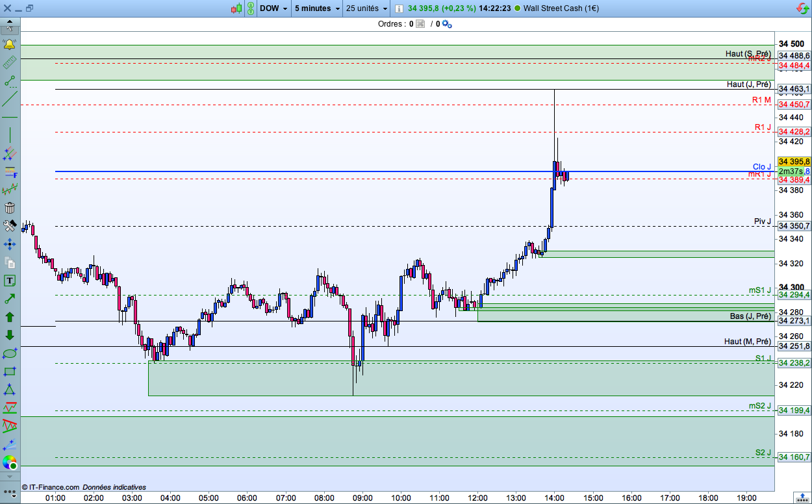Select the vertical line tool

(10, 135)
